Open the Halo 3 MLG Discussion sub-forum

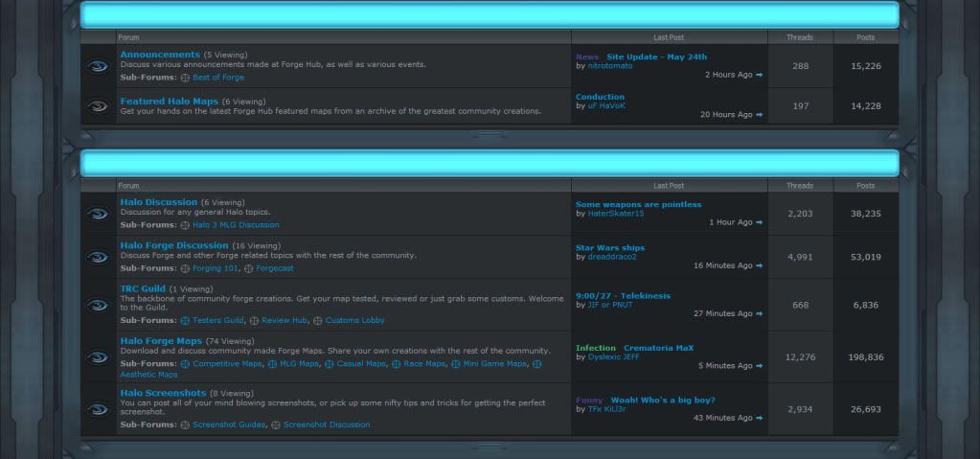click(x=236, y=224)
